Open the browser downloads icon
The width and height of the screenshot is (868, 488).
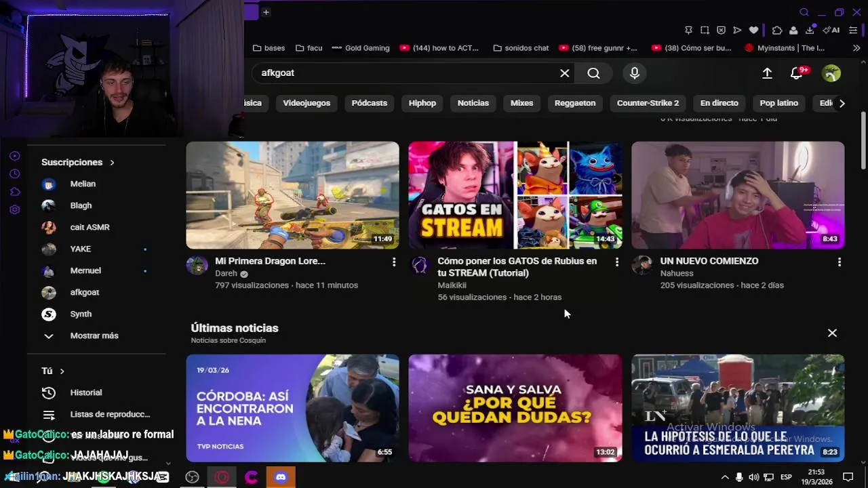(x=810, y=30)
